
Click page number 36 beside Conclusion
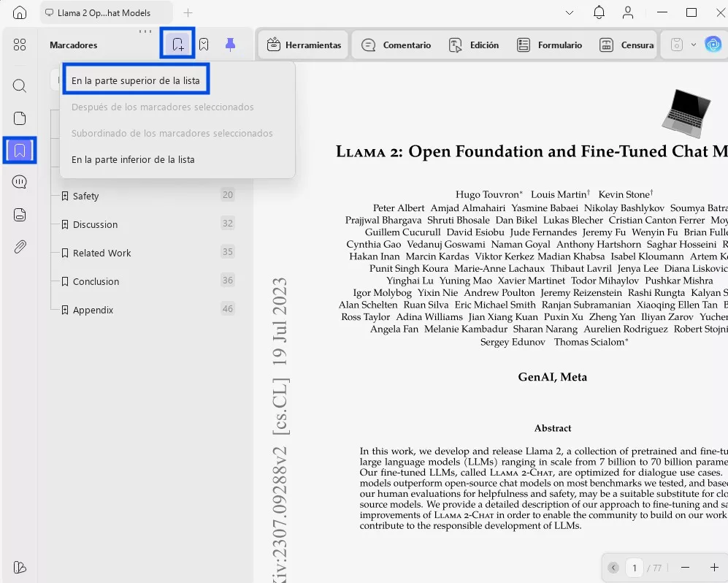[x=228, y=280]
